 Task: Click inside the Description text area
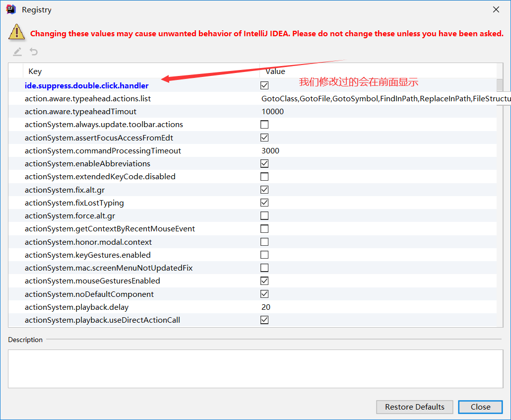[x=255, y=369]
